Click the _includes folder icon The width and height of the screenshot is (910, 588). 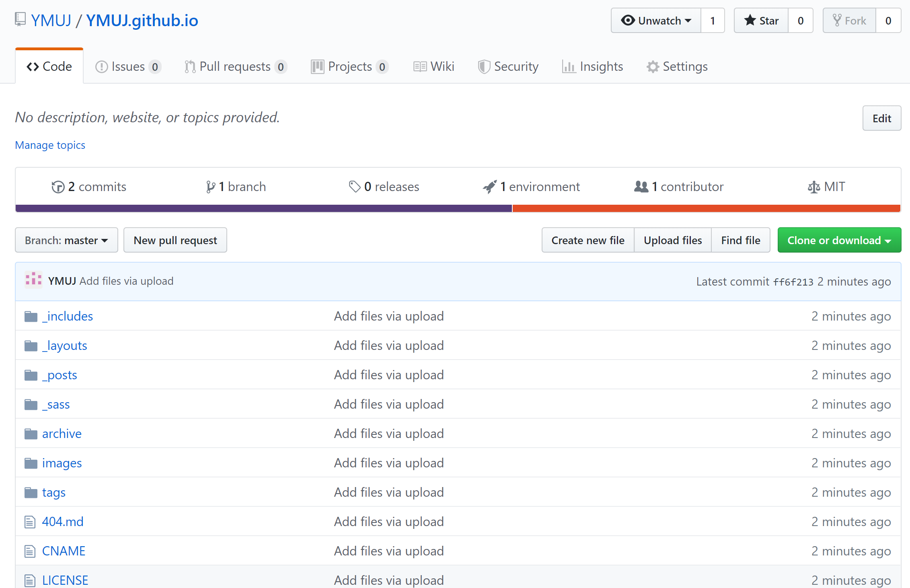click(x=31, y=317)
